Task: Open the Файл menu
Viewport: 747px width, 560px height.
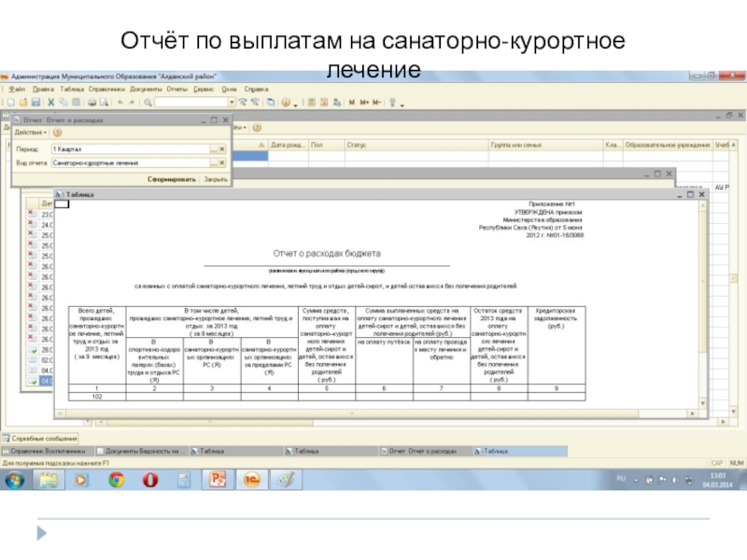Action: (x=17, y=89)
